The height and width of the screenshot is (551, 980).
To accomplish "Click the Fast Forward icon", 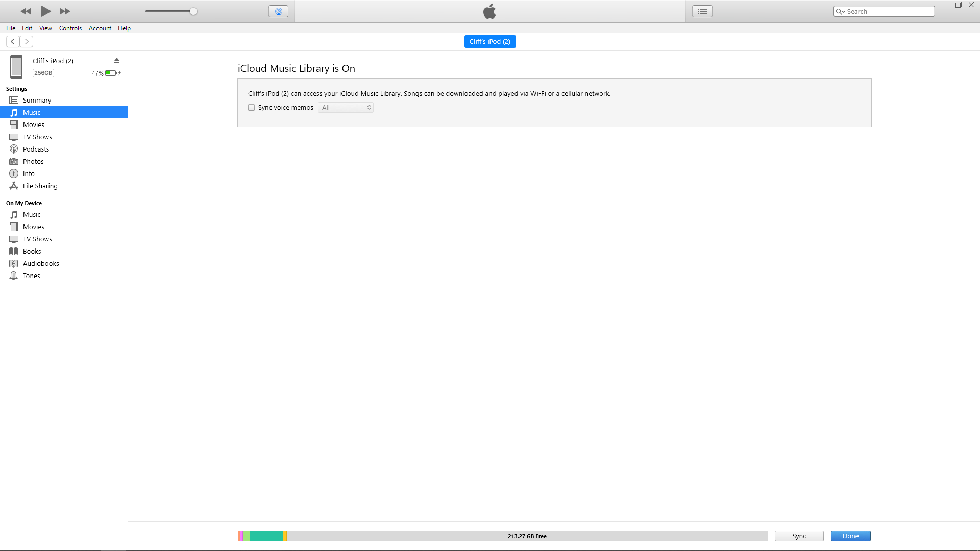I will (x=65, y=11).
